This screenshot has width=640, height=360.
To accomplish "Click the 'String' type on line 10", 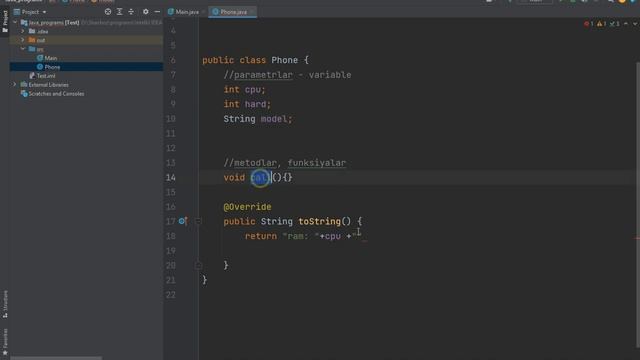I will [239, 119].
